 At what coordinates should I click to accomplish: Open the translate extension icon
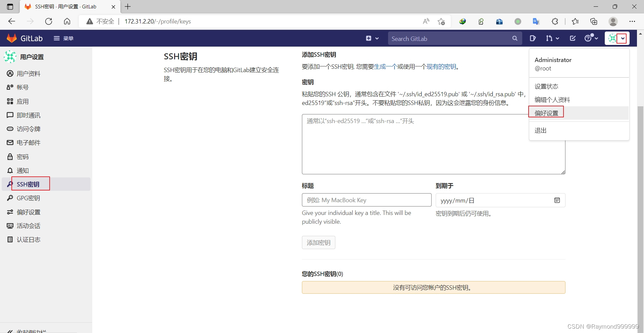[x=536, y=21]
